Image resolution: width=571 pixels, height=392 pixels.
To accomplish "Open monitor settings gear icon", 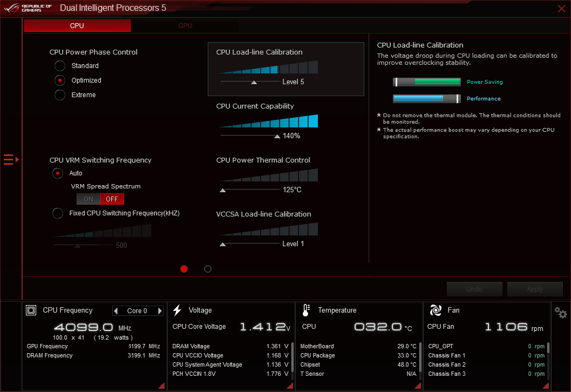I will pyautogui.click(x=561, y=313).
